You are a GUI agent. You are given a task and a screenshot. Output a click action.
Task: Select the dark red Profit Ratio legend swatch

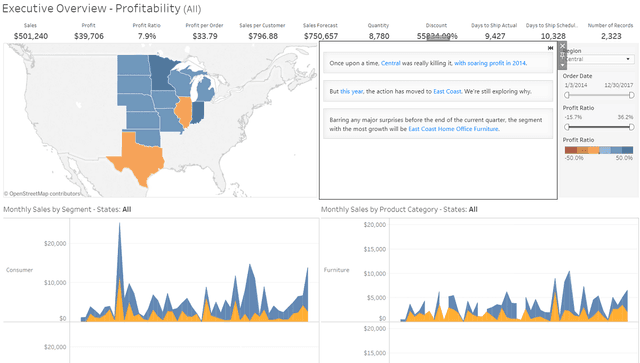[x=571, y=150]
